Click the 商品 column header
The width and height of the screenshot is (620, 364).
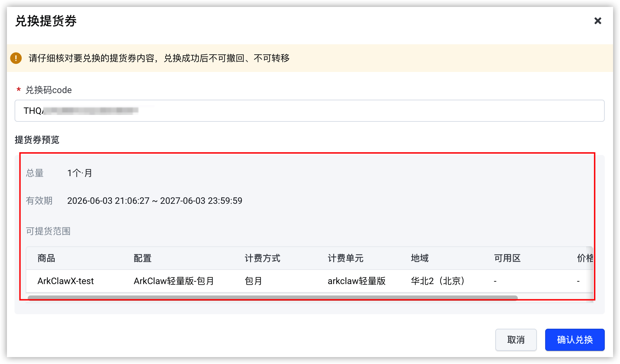click(46, 258)
